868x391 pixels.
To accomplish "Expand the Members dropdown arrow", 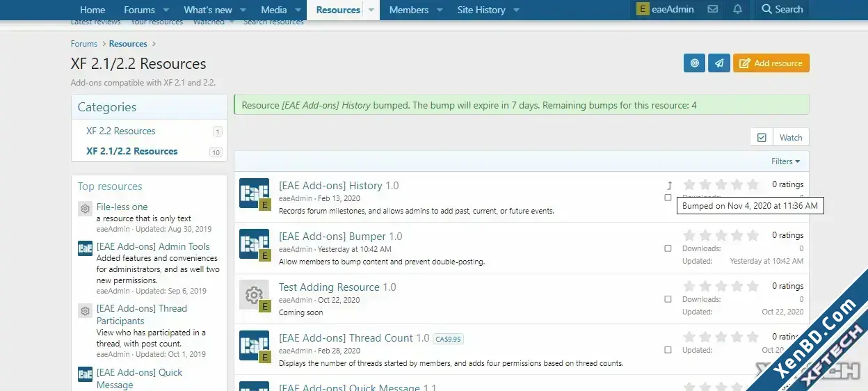I will click(440, 10).
